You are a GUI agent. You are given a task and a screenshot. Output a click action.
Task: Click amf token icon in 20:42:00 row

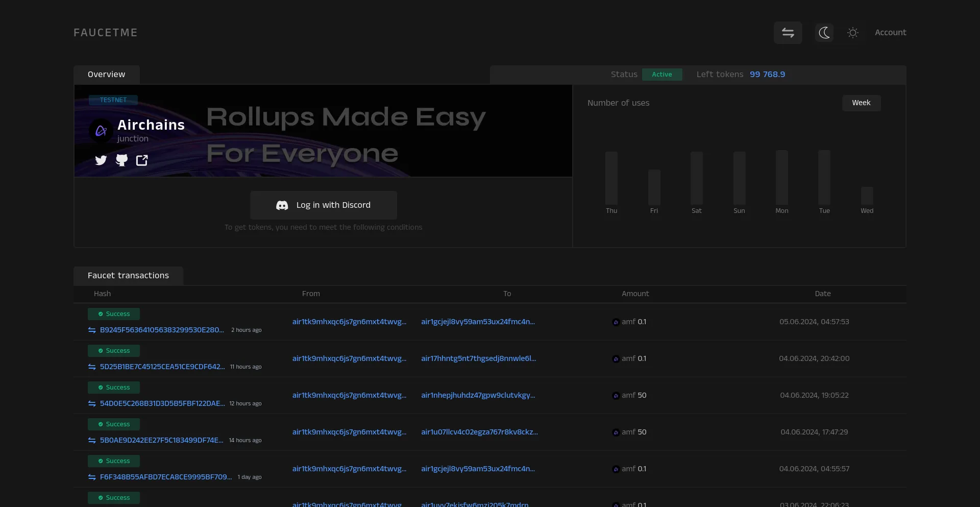616,359
